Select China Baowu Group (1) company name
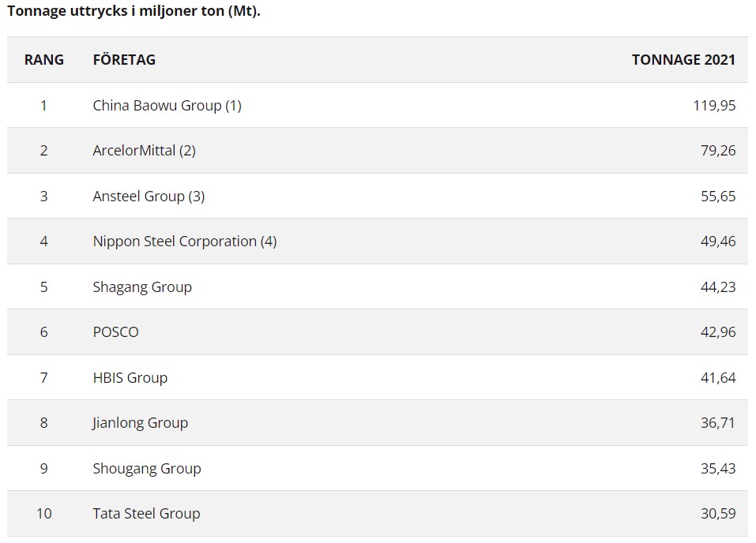Image resolution: width=756 pixels, height=543 pixels. [x=167, y=105]
